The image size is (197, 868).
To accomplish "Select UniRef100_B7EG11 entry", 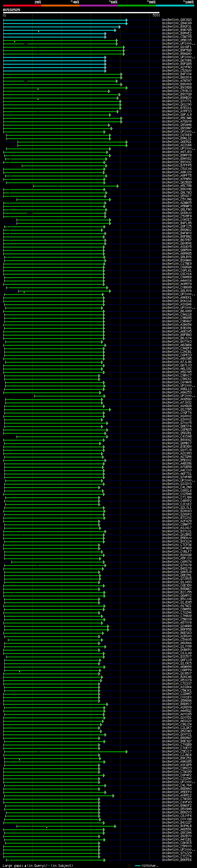I will [177, 108].
